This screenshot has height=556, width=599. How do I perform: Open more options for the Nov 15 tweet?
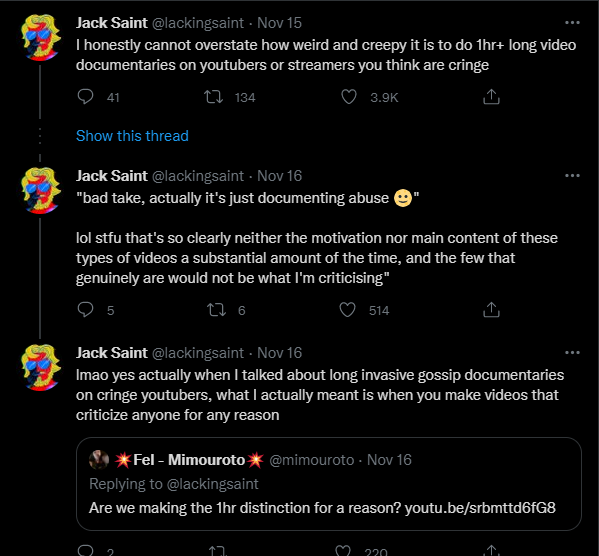(x=572, y=23)
